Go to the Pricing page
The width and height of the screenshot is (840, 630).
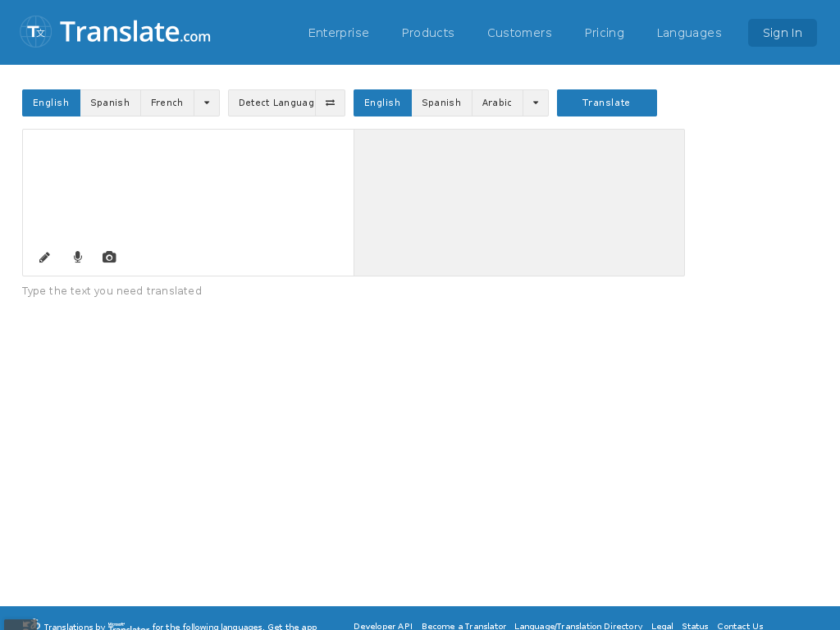coord(604,33)
